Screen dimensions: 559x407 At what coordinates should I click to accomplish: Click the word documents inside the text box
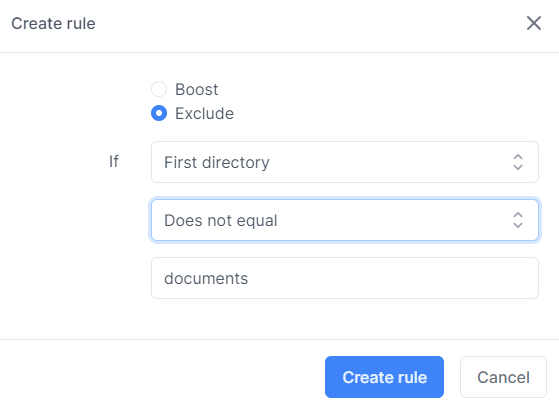(x=206, y=278)
